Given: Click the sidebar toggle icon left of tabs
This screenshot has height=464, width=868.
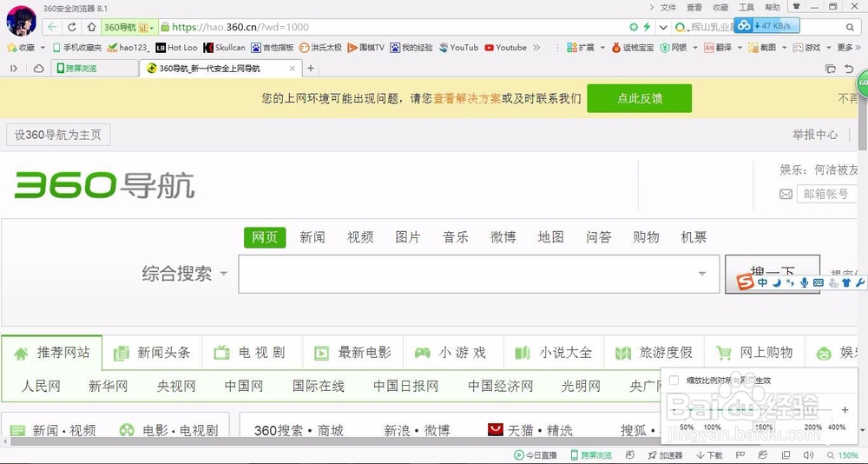Looking at the screenshot, I should (14, 68).
